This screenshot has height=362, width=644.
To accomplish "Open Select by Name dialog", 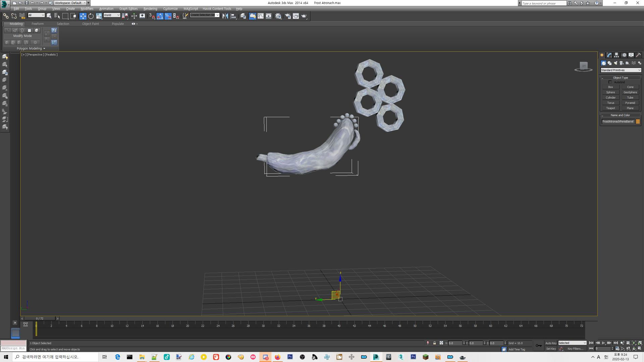I will (x=57, y=16).
